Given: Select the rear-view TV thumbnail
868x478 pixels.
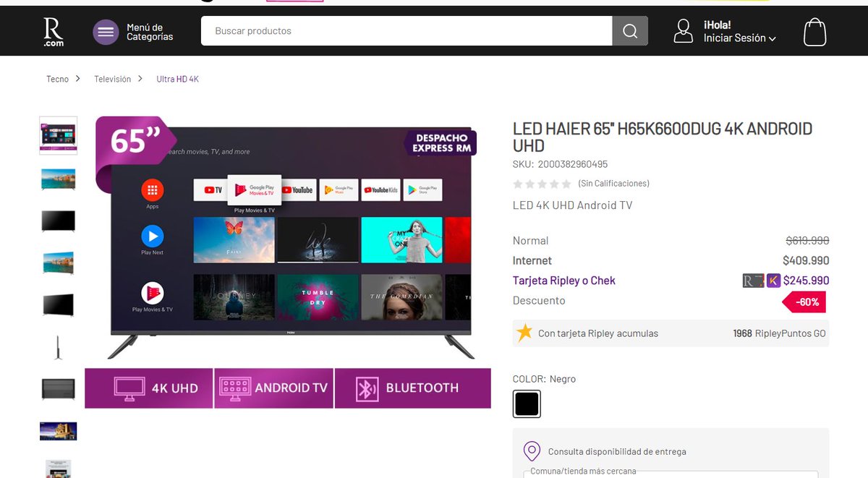Looking at the screenshot, I should click(58, 389).
